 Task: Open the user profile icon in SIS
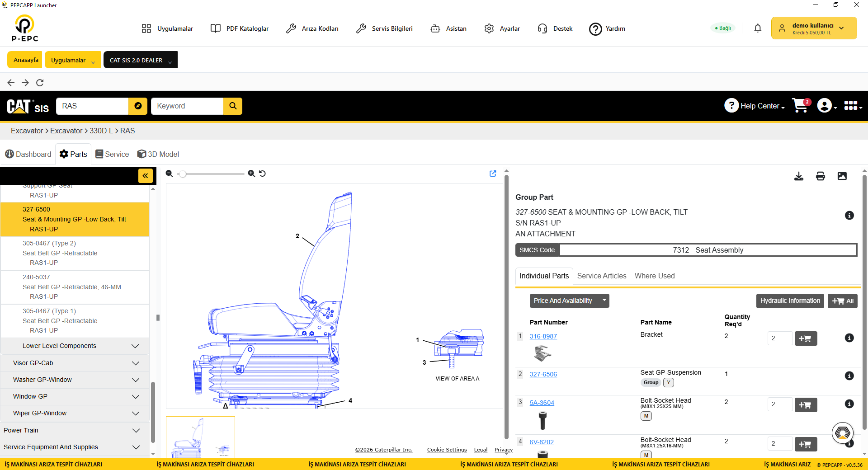[826, 106]
